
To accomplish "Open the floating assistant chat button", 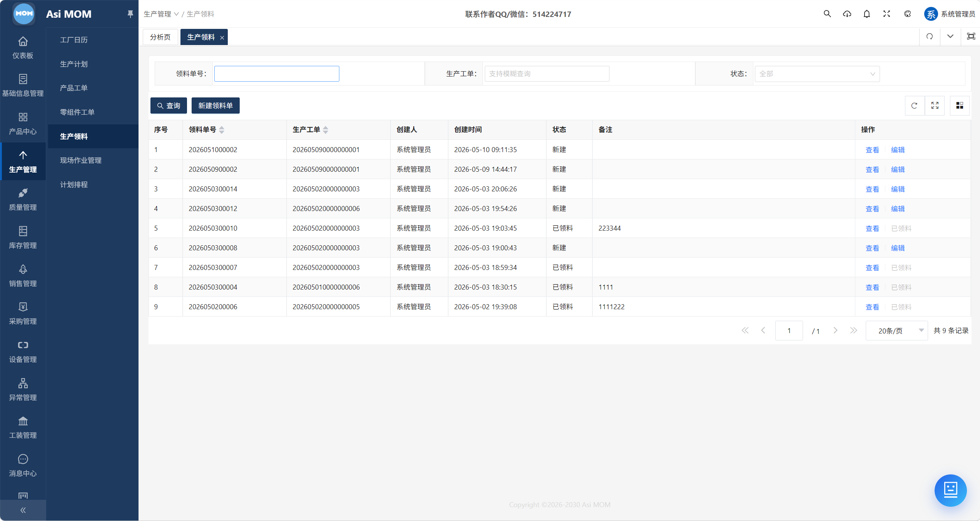I will tap(950, 490).
